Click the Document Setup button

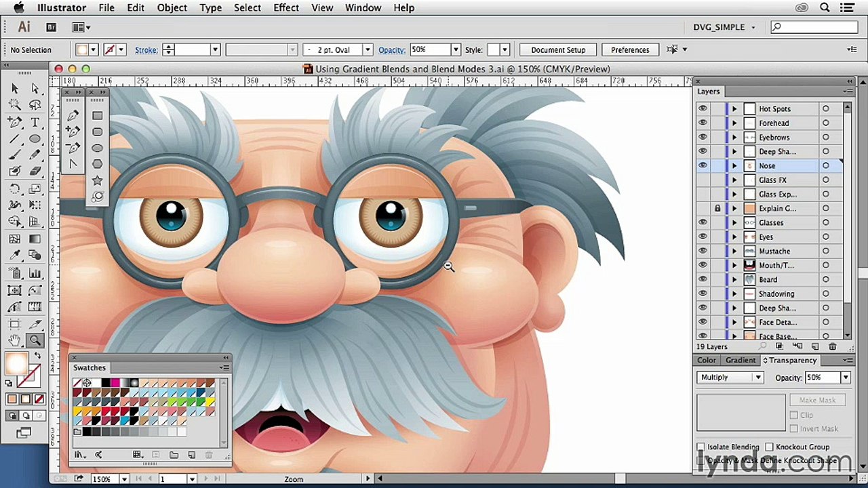pyautogui.click(x=558, y=49)
